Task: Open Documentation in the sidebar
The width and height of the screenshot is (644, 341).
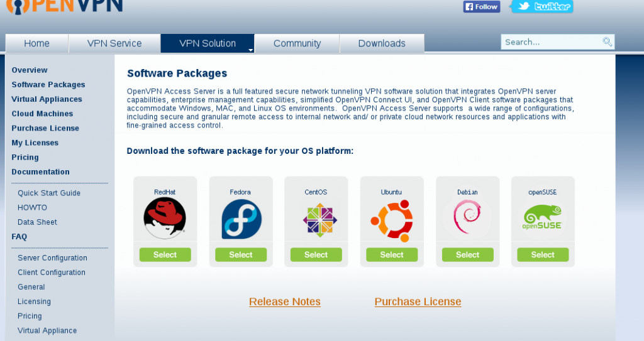Action: [x=41, y=172]
